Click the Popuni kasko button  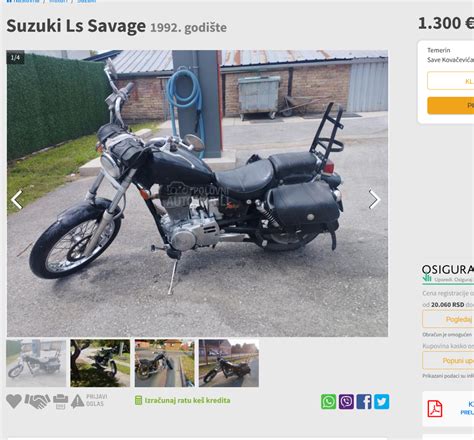point(448,360)
